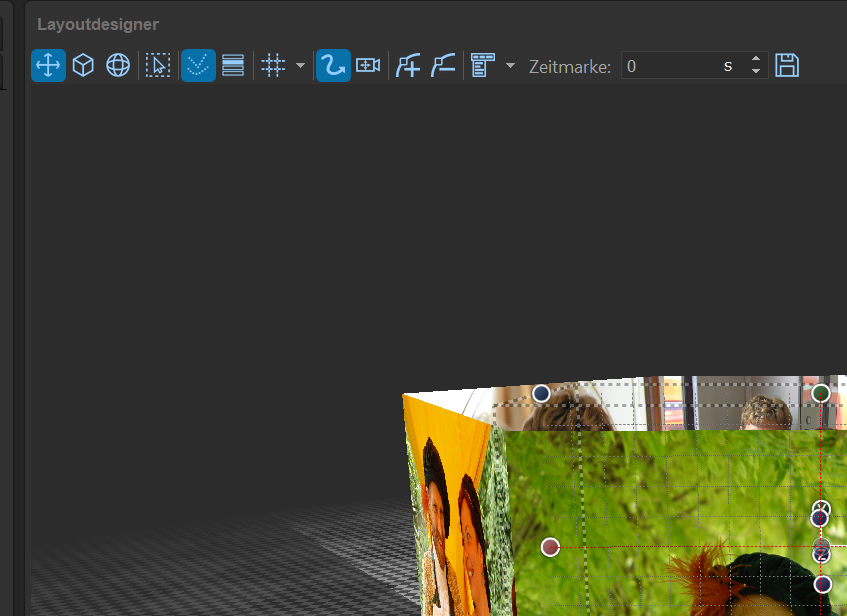Click the camera icon in toolbar

click(x=368, y=66)
